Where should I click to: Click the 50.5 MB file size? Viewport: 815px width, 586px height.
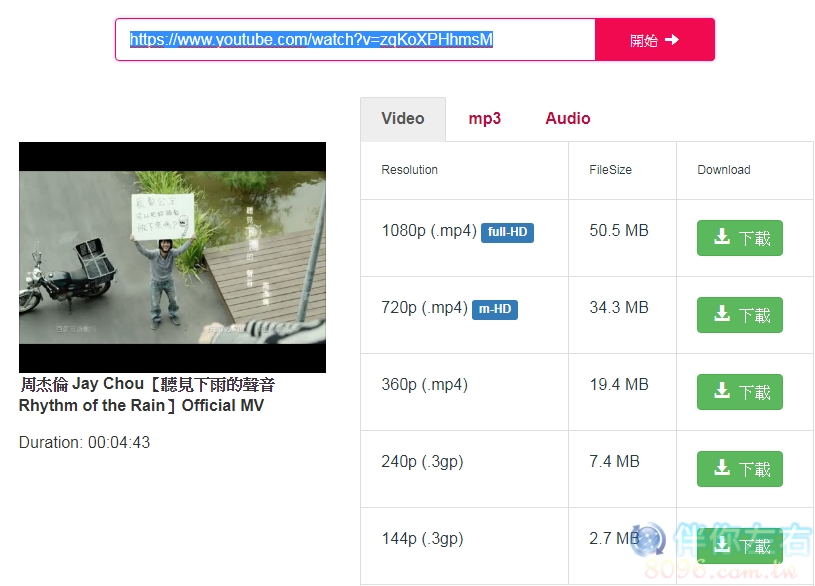tap(619, 230)
